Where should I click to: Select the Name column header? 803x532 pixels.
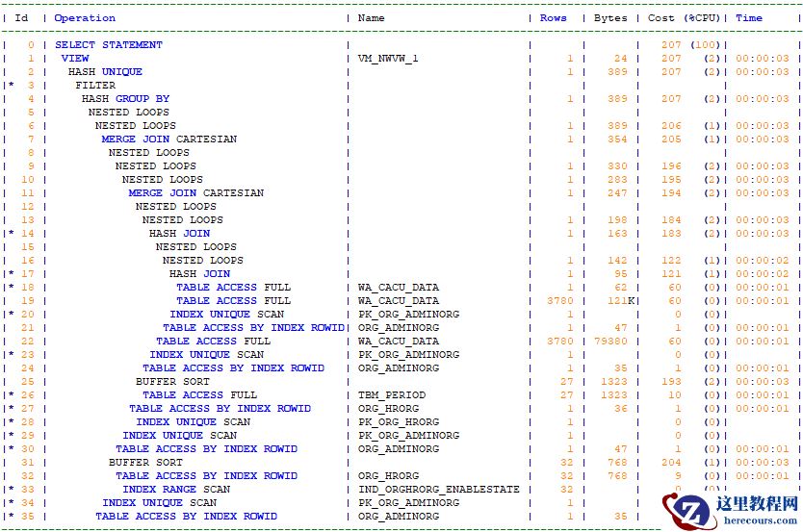click(371, 18)
